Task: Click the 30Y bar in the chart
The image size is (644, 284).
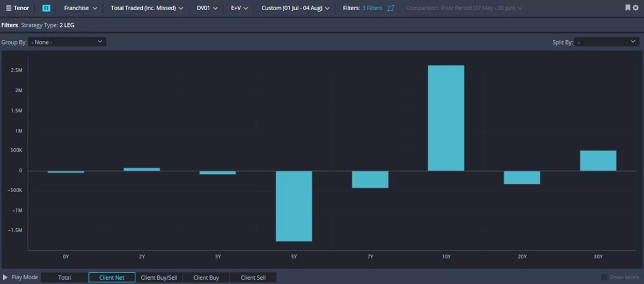Action: coord(598,161)
